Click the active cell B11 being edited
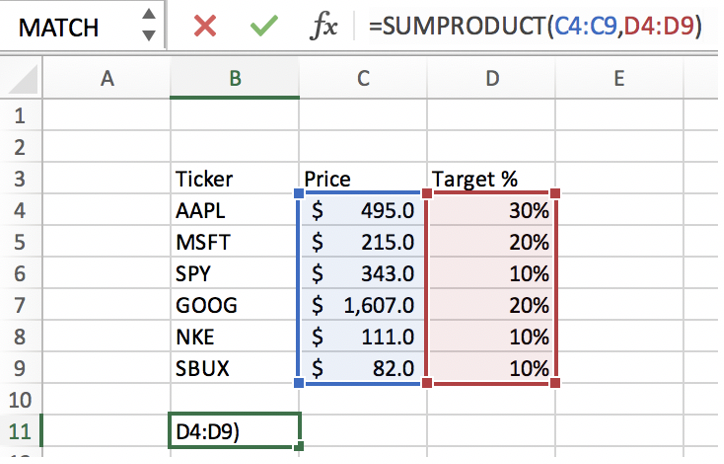Viewport: 724px width, 464px height. (x=235, y=431)
